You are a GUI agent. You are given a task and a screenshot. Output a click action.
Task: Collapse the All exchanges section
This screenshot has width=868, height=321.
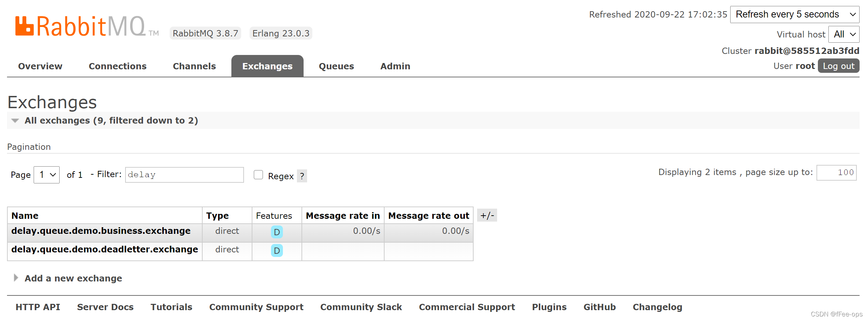(111, 120)
